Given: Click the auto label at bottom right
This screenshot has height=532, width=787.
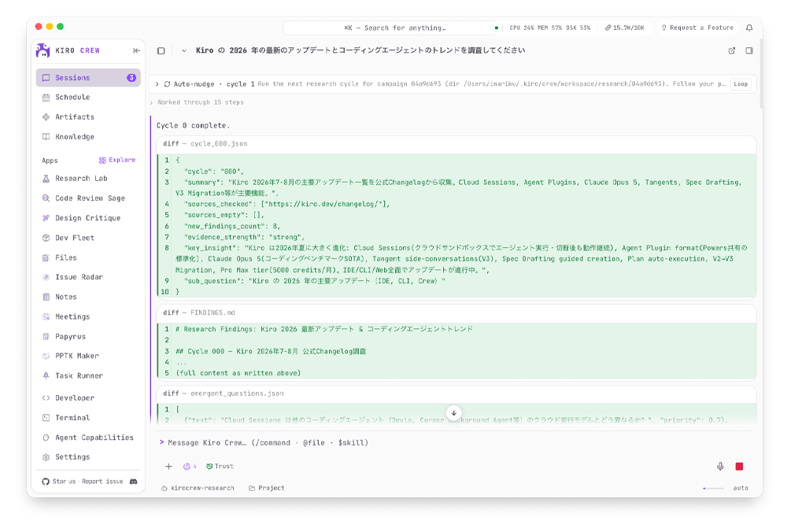Looking at the screenshot, I should (741, 489).
